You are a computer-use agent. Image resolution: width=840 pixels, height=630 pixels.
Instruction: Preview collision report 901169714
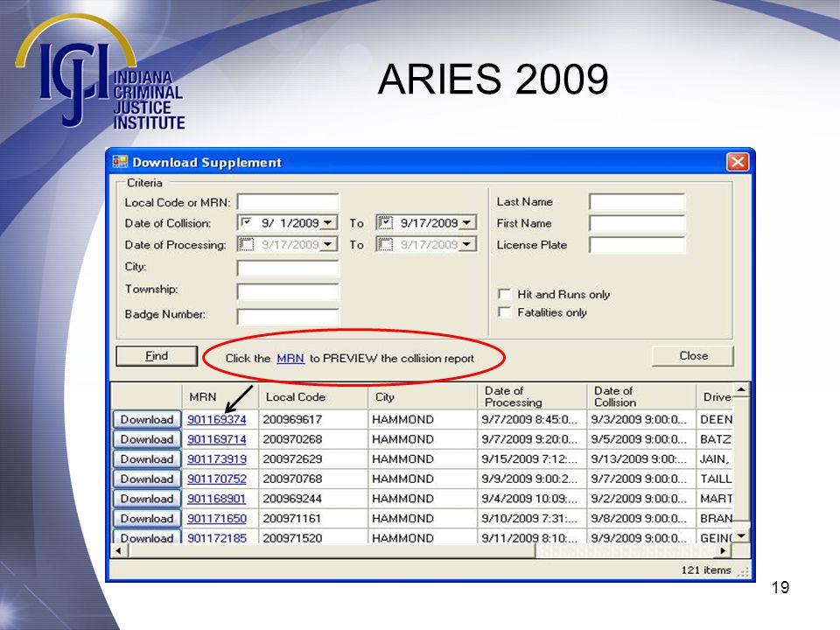click(216, 439)
